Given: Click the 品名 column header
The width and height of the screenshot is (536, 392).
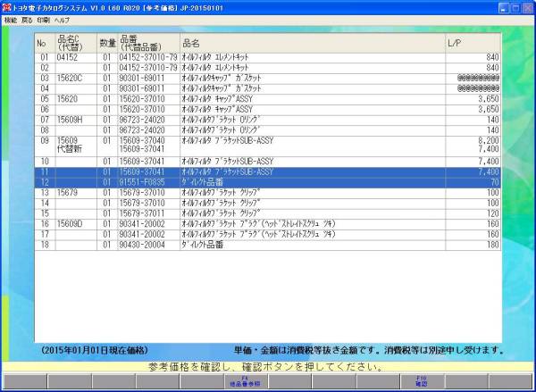Looking at the screenshot, I should coord(313,43).
